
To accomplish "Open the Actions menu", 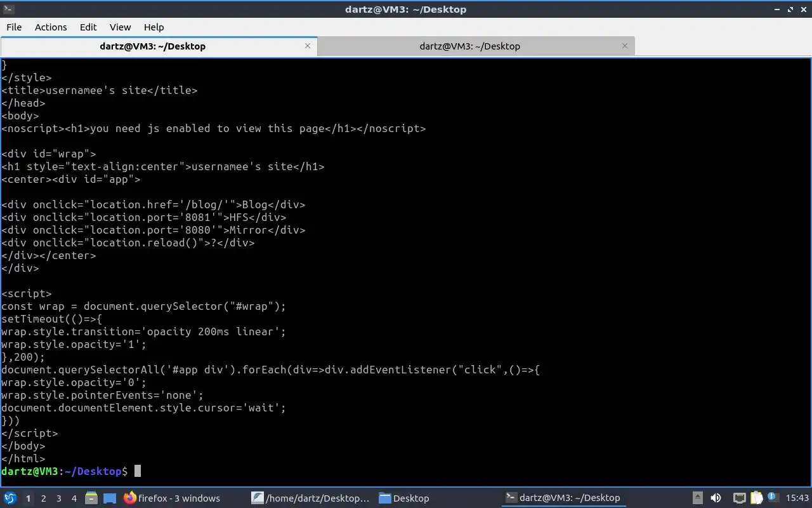I will [x=51, y=27].
